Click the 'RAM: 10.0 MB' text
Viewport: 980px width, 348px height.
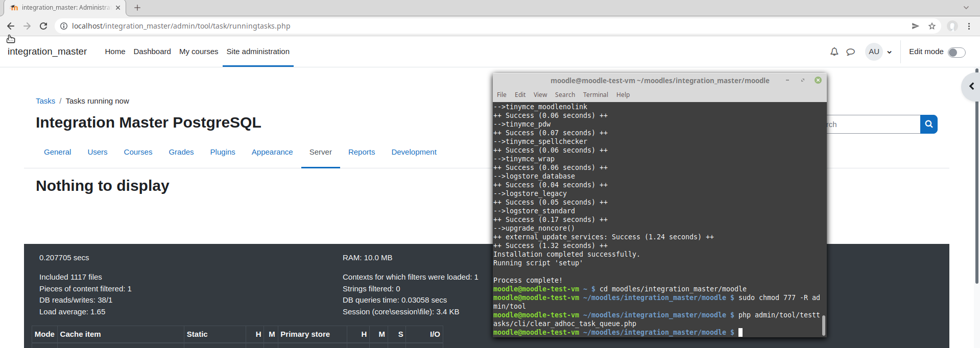(x=367, y=258)
